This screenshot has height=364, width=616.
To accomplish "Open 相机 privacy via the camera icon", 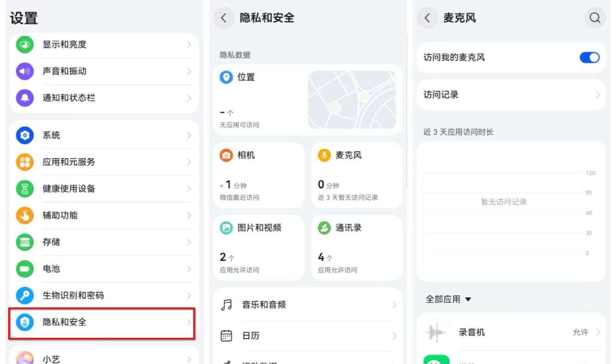I will (225, 155).
